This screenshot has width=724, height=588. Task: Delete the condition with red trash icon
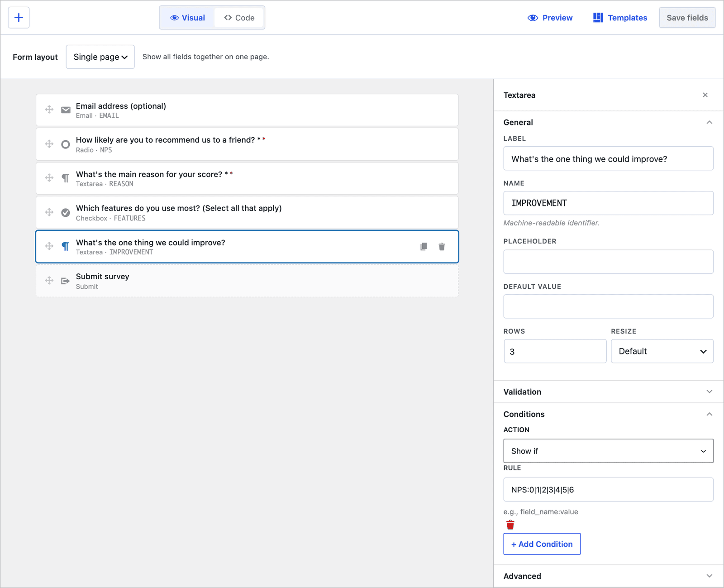click(x=510, y=525)
